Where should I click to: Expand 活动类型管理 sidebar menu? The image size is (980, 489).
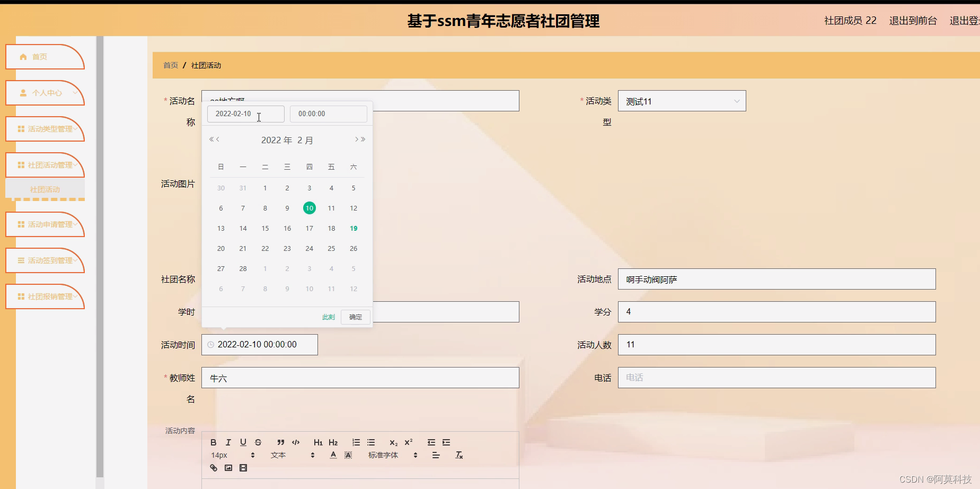[x=45, y=129]
